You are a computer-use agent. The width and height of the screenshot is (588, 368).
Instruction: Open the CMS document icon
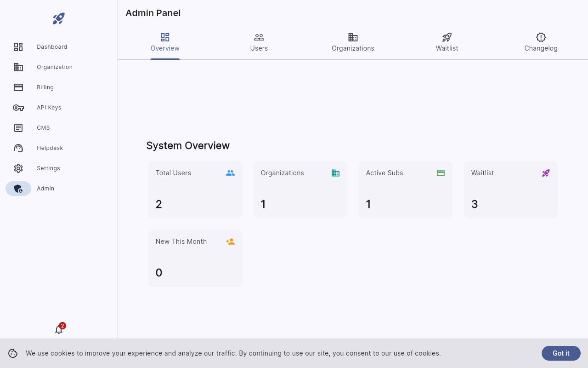click(18, 127)
